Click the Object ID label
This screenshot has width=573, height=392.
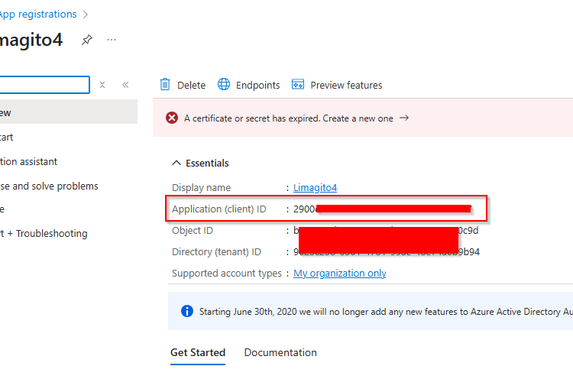[x=193, y=230]
